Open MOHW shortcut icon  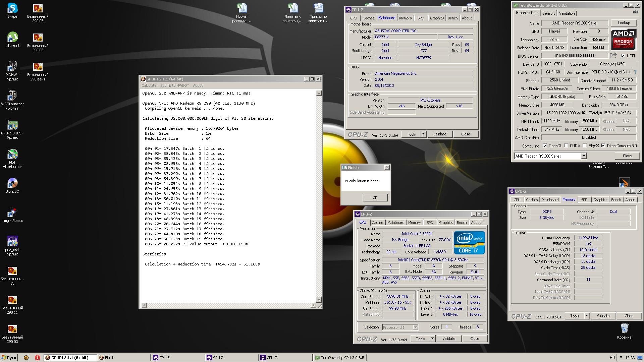[x=12, y=71]
